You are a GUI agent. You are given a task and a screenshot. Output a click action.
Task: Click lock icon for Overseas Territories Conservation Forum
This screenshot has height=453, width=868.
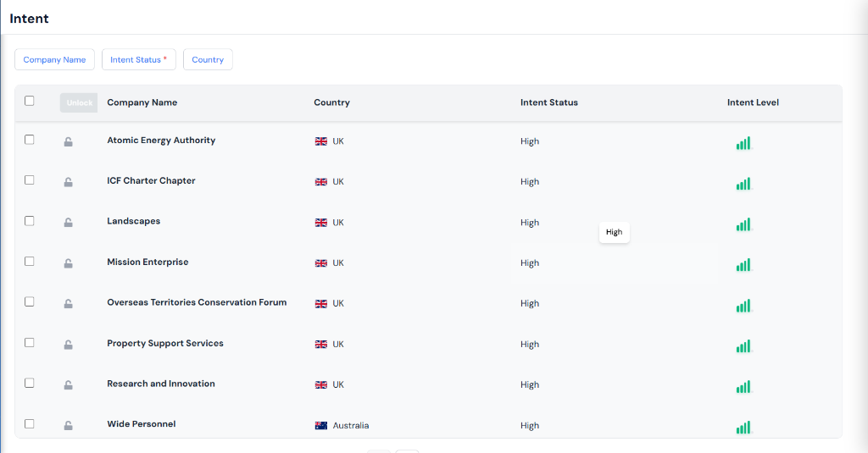[x=68, y=304]
